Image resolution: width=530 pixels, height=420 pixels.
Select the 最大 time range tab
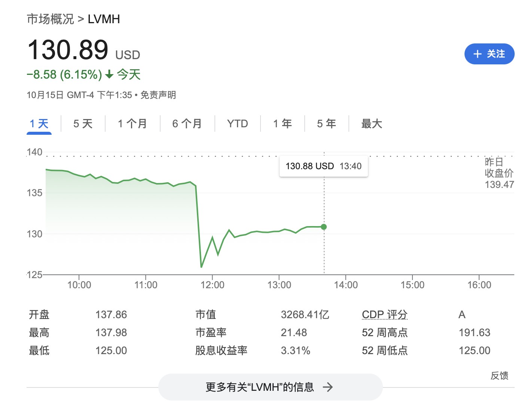371,124
